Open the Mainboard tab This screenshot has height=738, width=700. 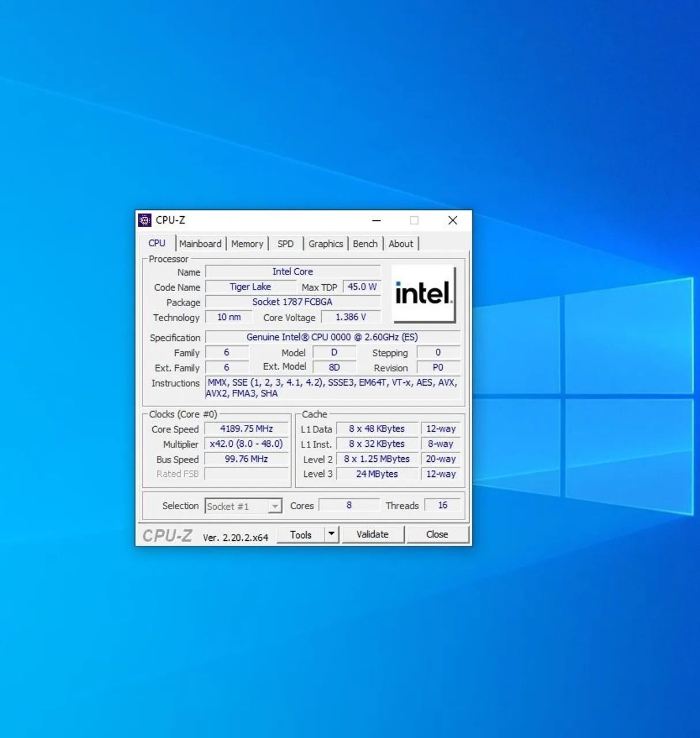tap(200, 244)
